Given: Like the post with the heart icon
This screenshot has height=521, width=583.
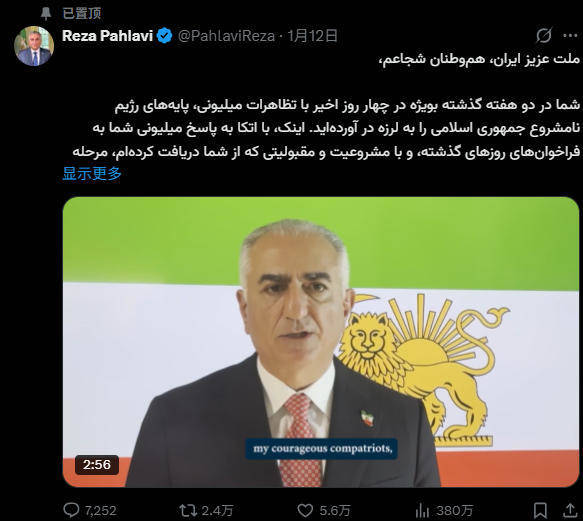Looking at the screenshot, I should click(305, 510).
